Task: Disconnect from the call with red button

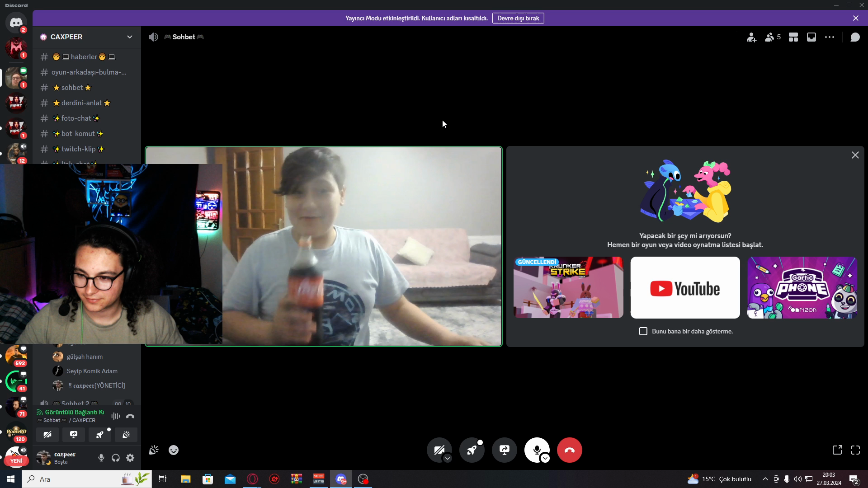Action: (x=570, y=450)
